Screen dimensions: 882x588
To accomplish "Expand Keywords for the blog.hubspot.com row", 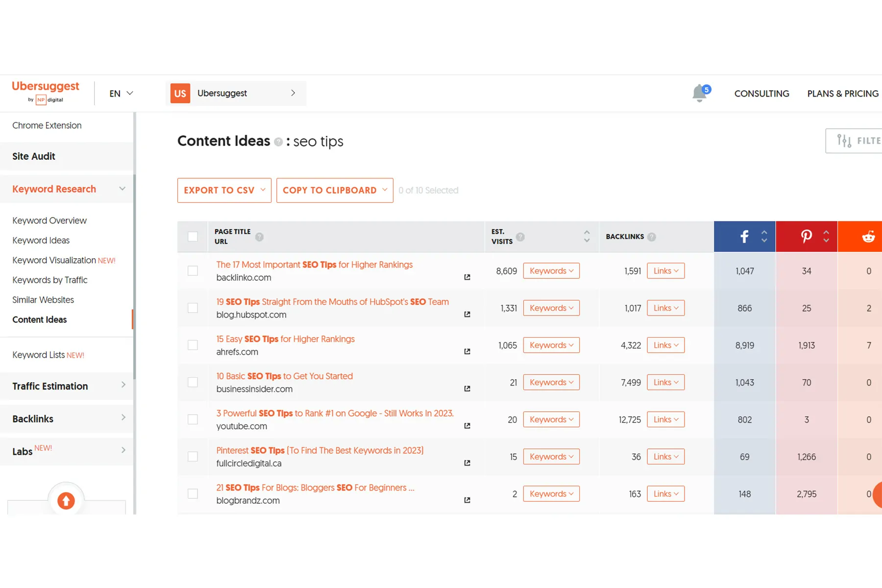I will [551, 308].
